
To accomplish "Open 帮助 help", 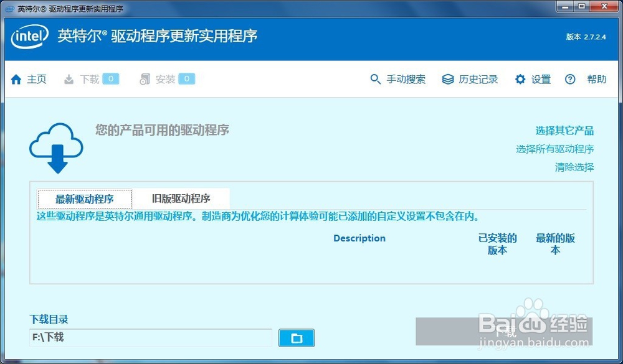I will click(x=597, y=80).
